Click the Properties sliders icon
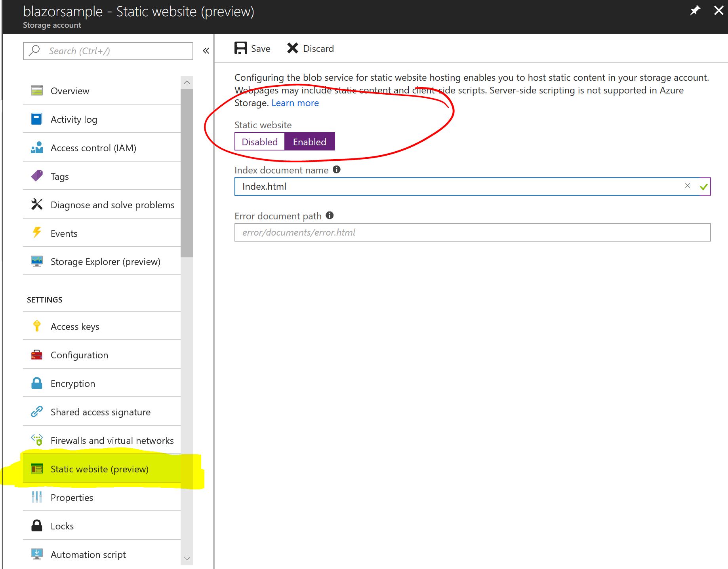728x569 pixels. [x=37, y=497]
